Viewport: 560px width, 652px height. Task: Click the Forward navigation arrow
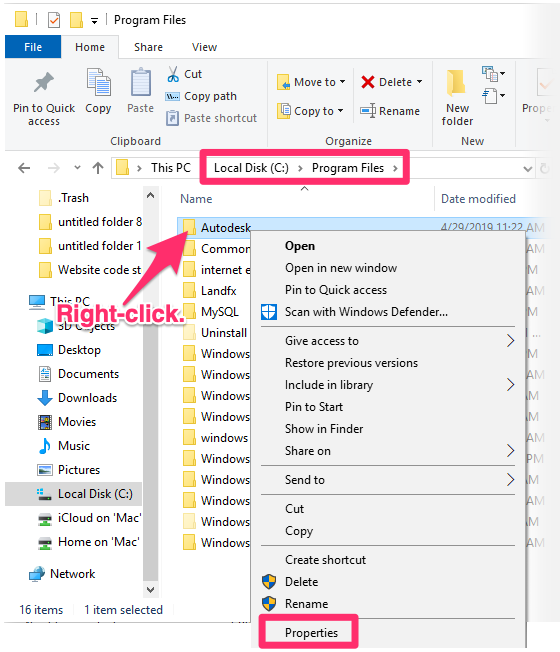coord(54,168)
